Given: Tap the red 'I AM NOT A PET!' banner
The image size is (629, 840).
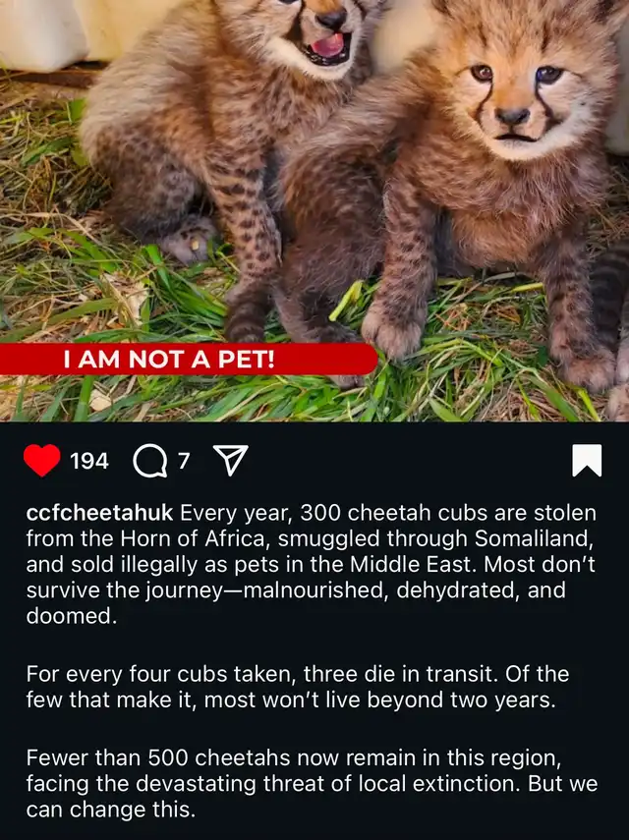Looking at the screenshot, I should [x=189, y=359].
